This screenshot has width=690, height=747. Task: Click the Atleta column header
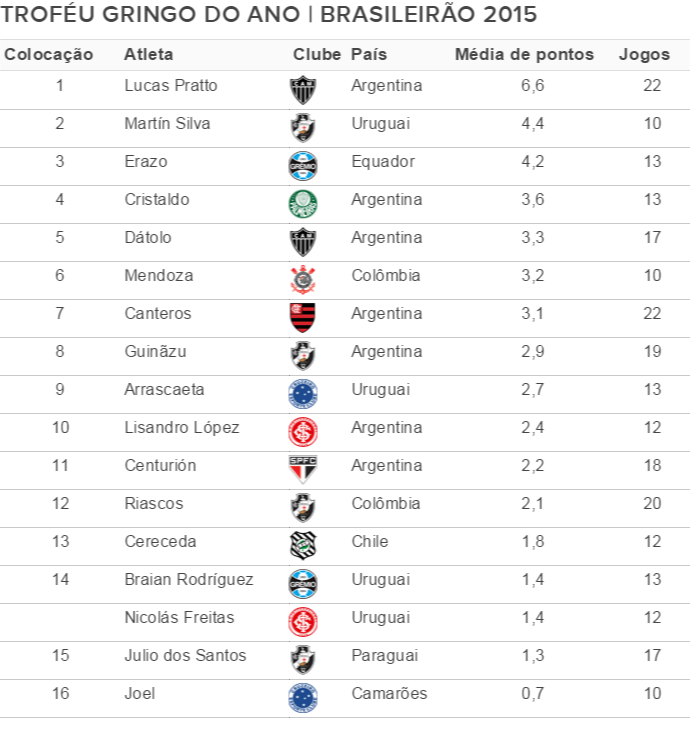pyautogui.click(x=148, y=54)
